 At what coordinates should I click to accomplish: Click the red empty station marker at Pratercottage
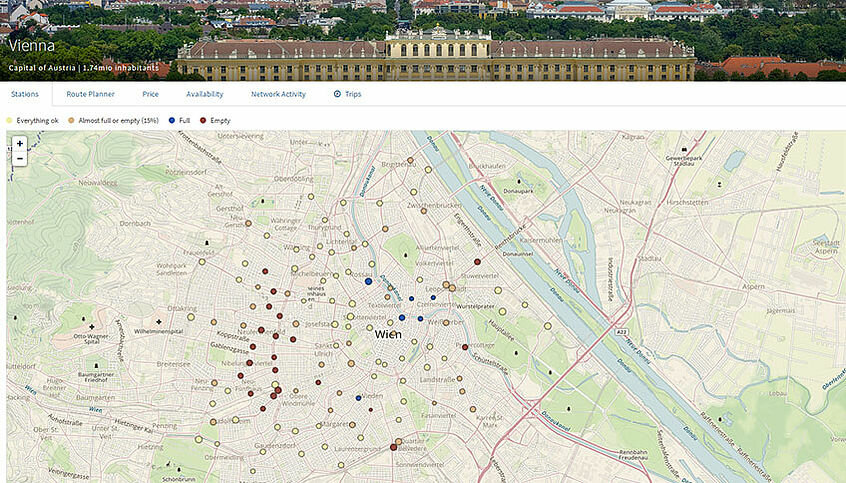click(x=465, y=347)
